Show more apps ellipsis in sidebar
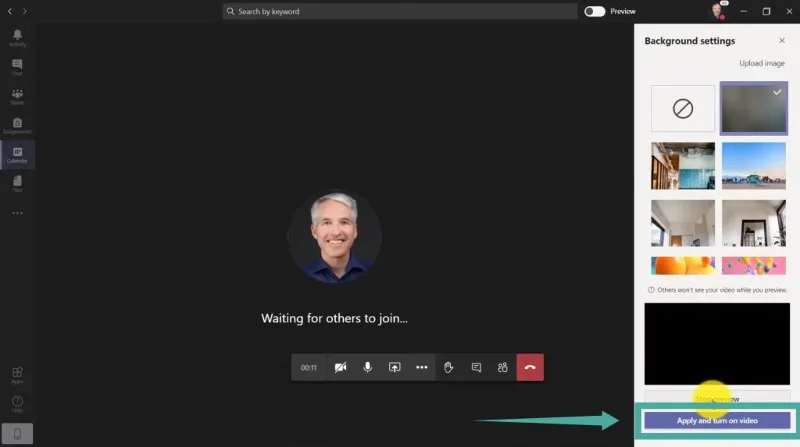 point(17,213)
